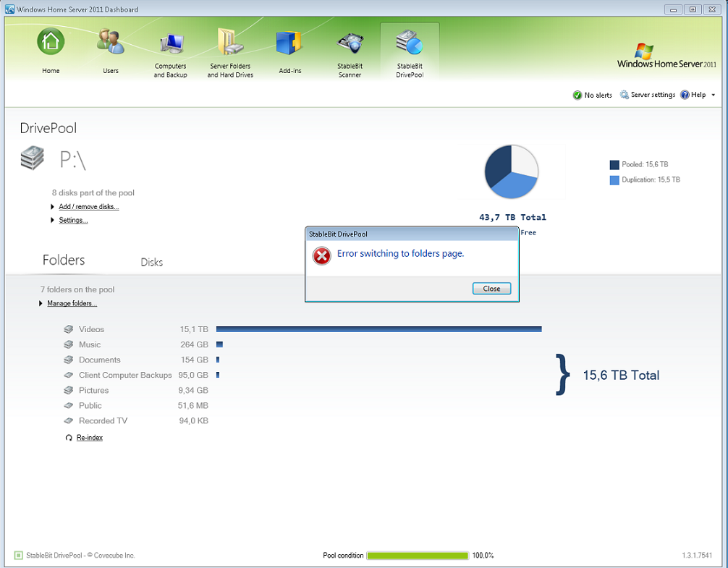The width and height of the screenshot is (728, 568).
Task: Click the Music folder name
Action: [90, 345]
